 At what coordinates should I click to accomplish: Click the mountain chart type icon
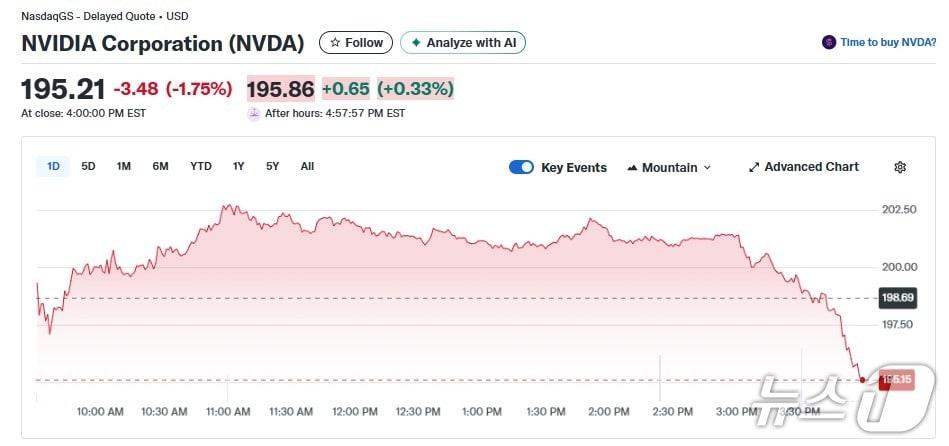point(632,168)
